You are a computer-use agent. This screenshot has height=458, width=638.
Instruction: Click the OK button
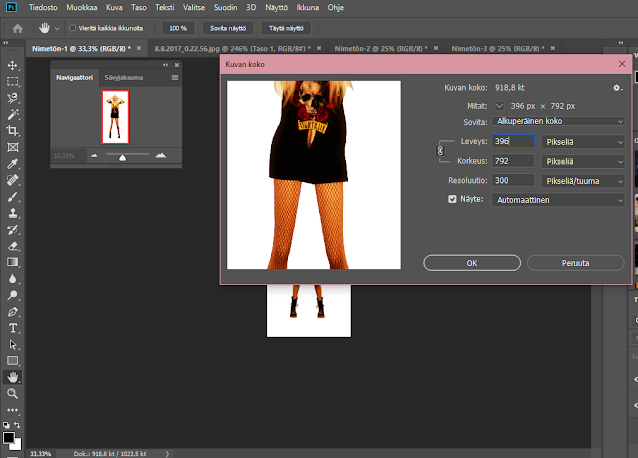(471, 263)
